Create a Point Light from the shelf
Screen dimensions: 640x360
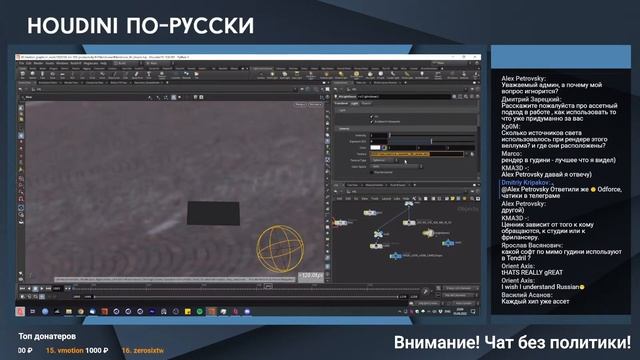pos(272,75)
